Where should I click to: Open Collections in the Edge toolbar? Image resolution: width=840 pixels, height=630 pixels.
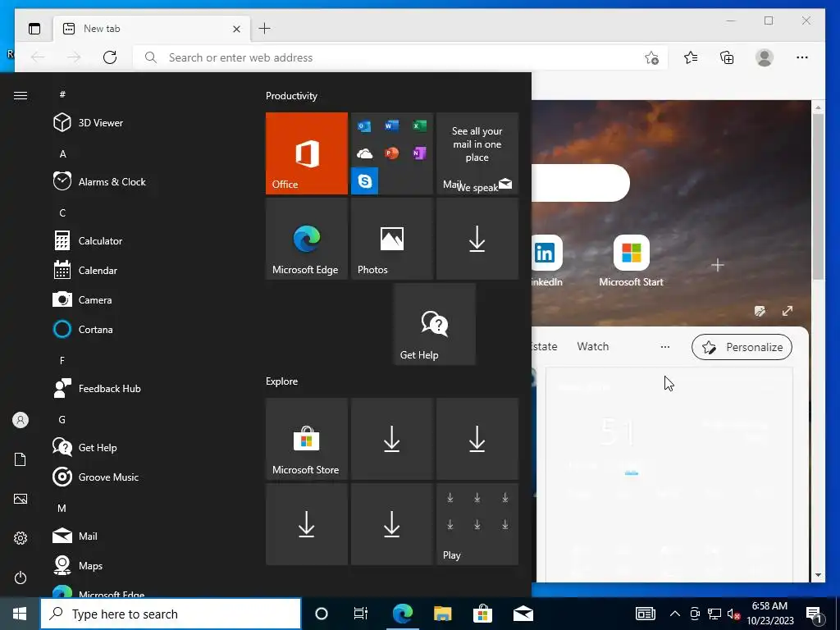click(x=727, y=57)
